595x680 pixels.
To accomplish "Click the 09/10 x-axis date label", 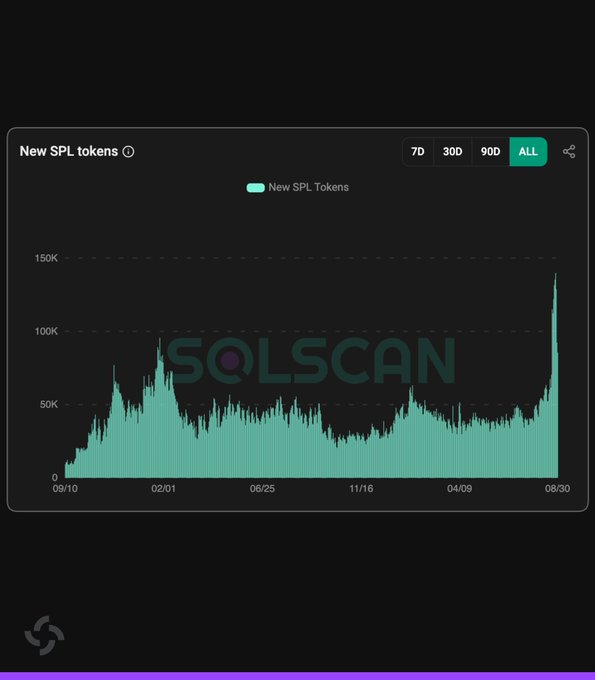I will coord(65,488).
